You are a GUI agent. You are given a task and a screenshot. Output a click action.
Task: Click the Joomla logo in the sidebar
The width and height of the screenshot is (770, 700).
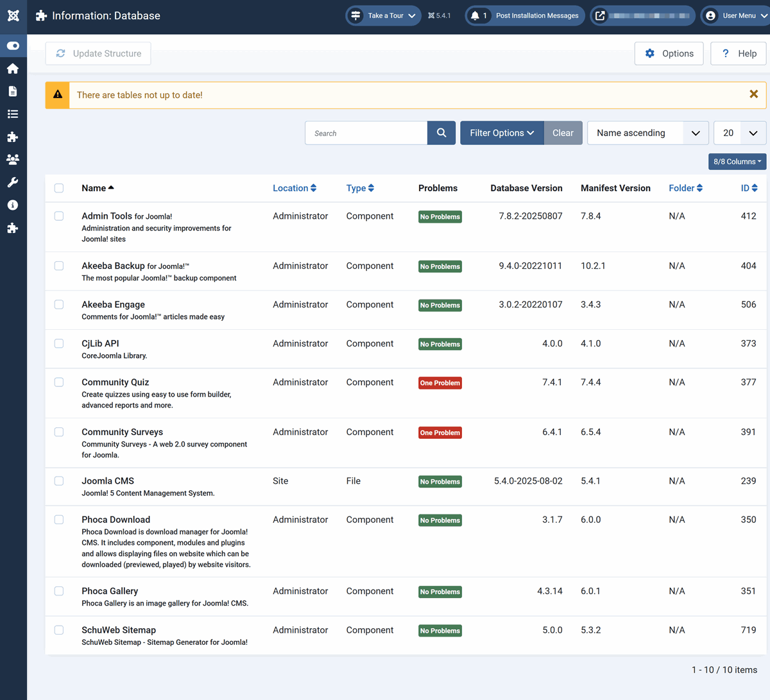click(x=13, y=15)
